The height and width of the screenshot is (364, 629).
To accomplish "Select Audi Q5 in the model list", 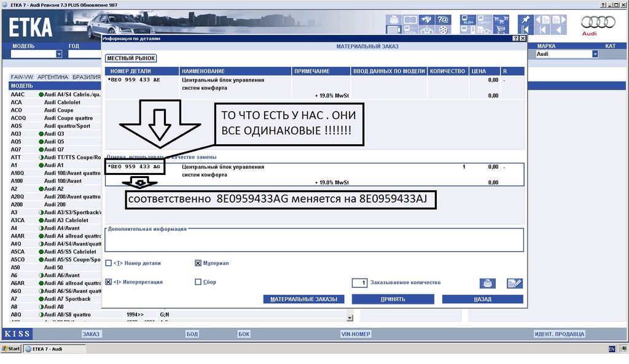I will tap(55, 142).
